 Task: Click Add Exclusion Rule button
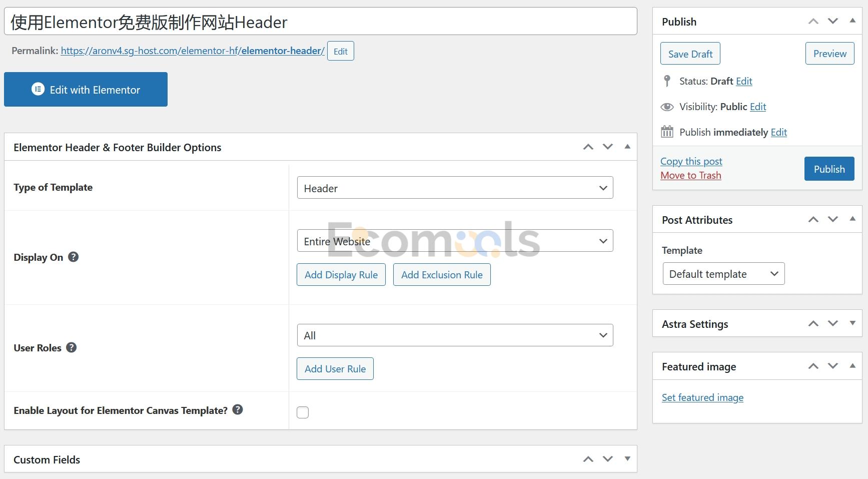(x=442, y=275)
